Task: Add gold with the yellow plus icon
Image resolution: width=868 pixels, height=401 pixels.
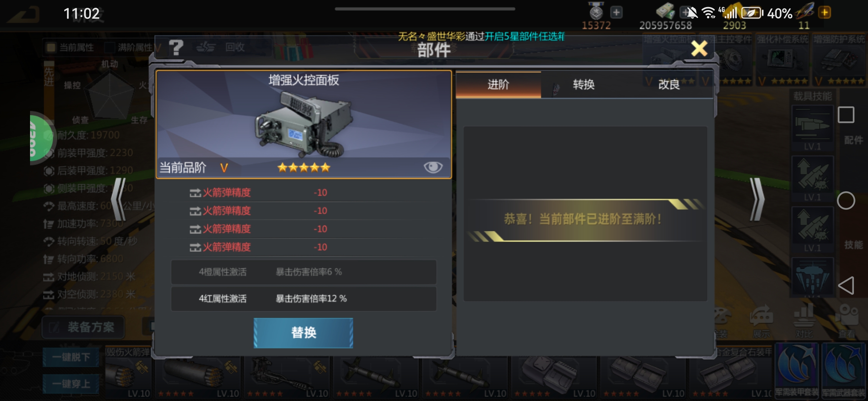Action: (x=825, y=13)
